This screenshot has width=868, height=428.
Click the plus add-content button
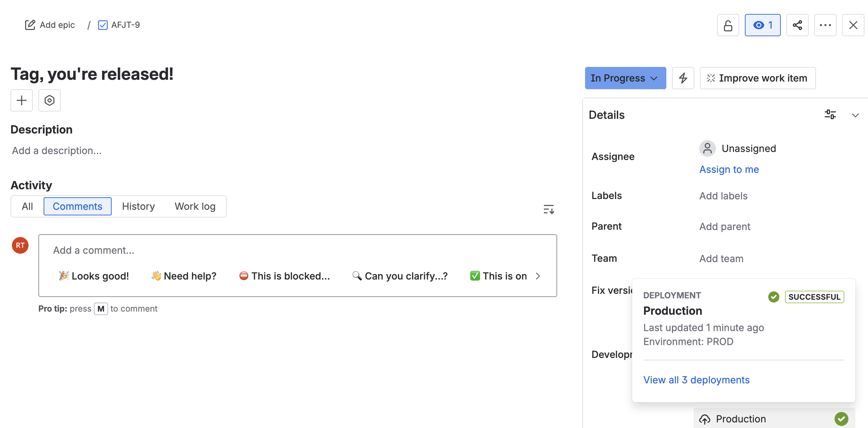22,100
